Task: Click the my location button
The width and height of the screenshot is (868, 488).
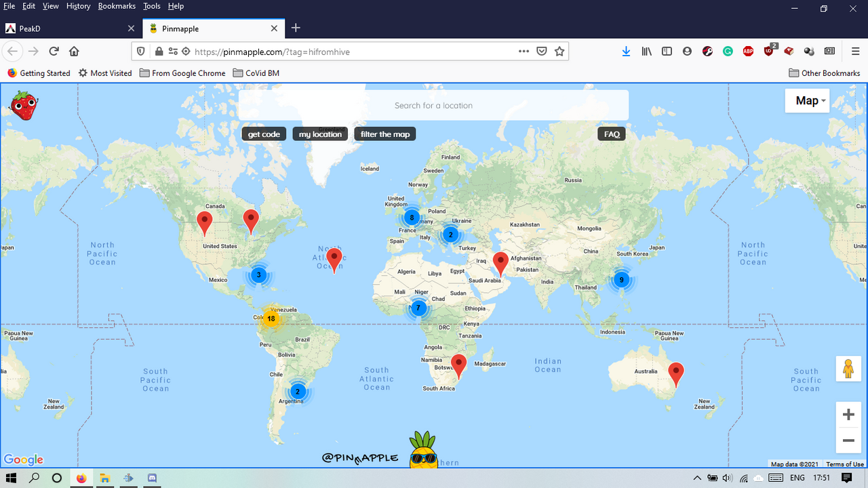Action: click(320, 134)
